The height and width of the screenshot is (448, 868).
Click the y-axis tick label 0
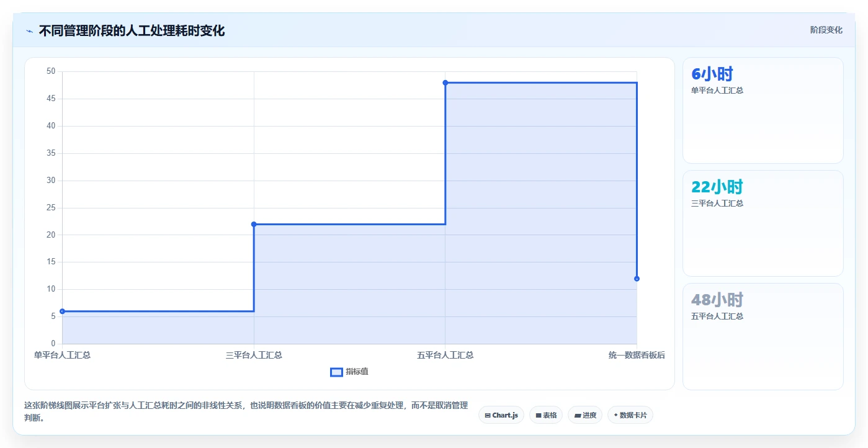pos(53,344)
